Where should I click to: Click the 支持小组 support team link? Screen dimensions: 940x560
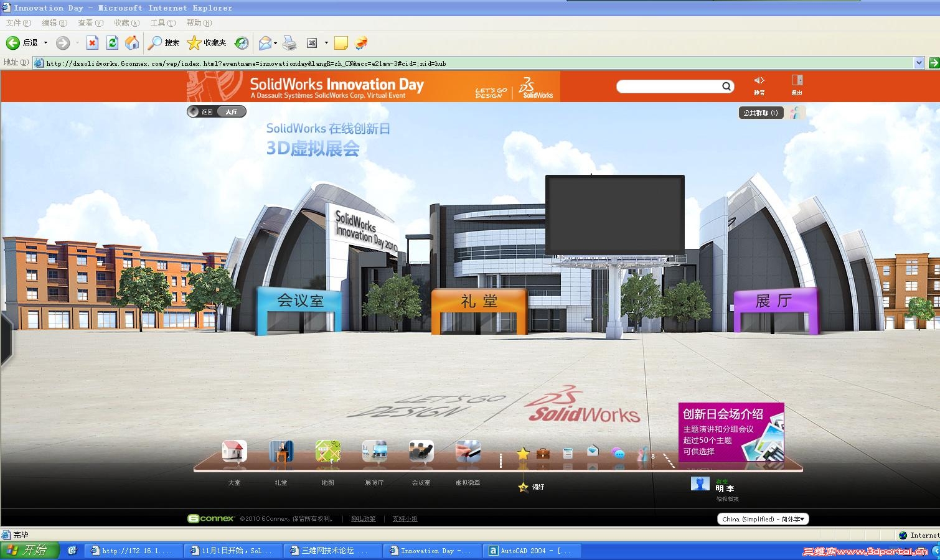[x=405, y=519]
